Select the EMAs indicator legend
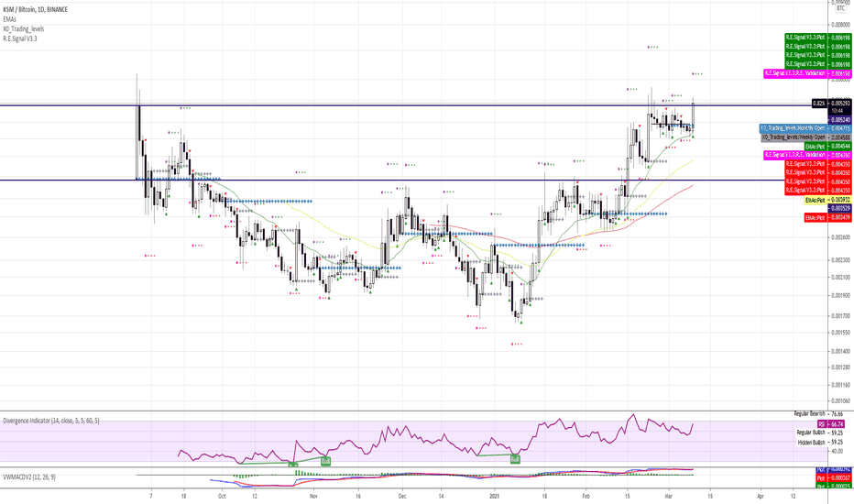This screenshot has width=854, height=504. click(x=10, y=19)
